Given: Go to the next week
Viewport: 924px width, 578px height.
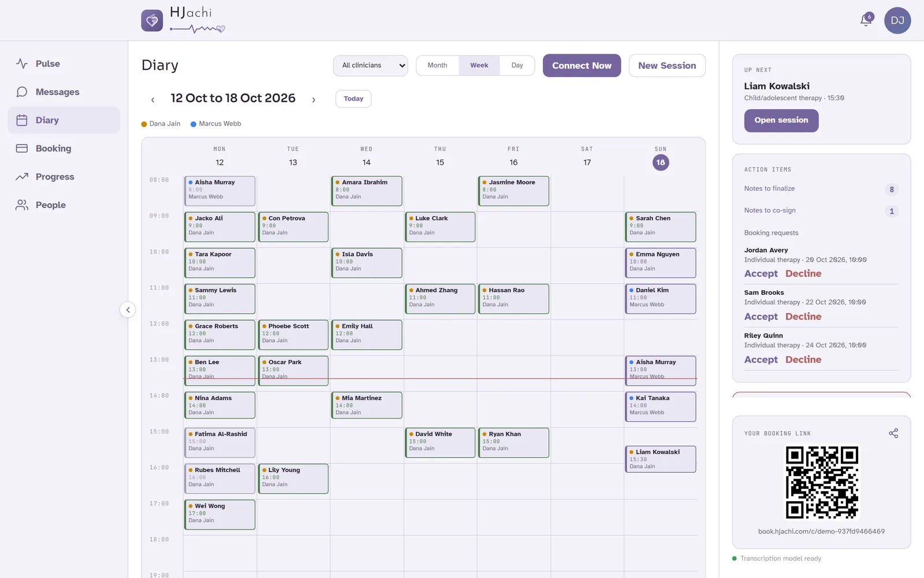Looking at the screenshot, I should click(314, 99).
